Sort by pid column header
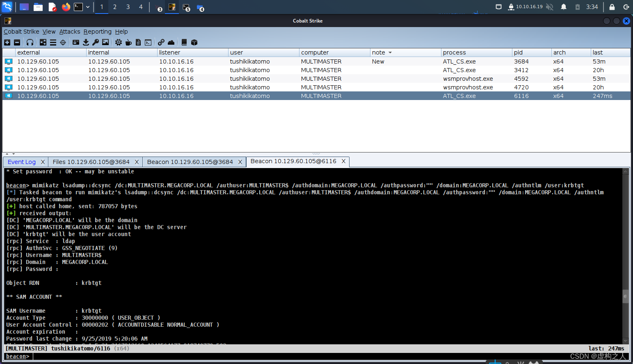633x364 pixels. tap(532, 52)
